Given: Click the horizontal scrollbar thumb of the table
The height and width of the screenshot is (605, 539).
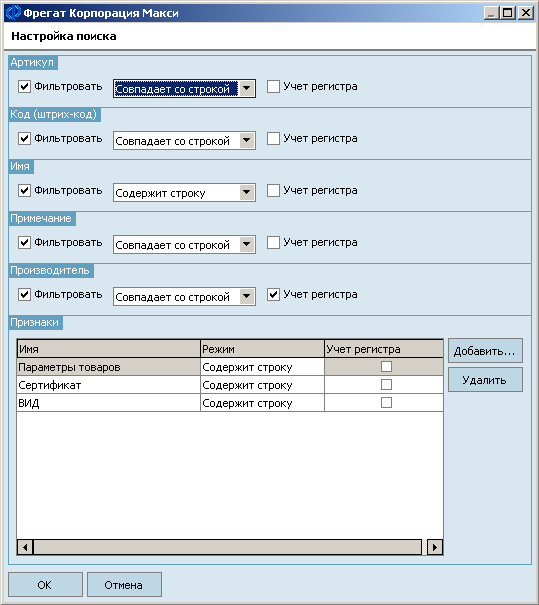Looking at the screenshot, I should 227,547.
